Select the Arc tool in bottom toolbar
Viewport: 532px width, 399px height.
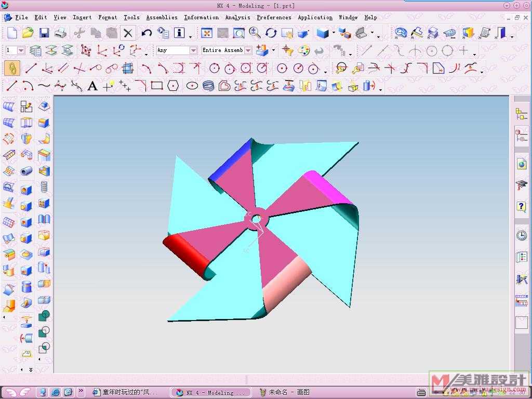(28, 86)
